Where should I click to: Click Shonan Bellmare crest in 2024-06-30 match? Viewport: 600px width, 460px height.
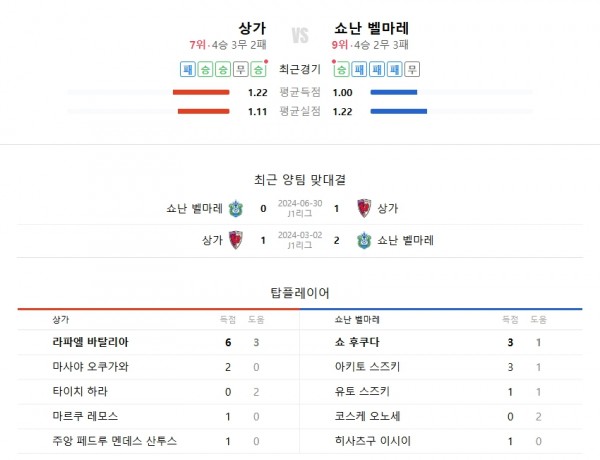pos(236,209)
